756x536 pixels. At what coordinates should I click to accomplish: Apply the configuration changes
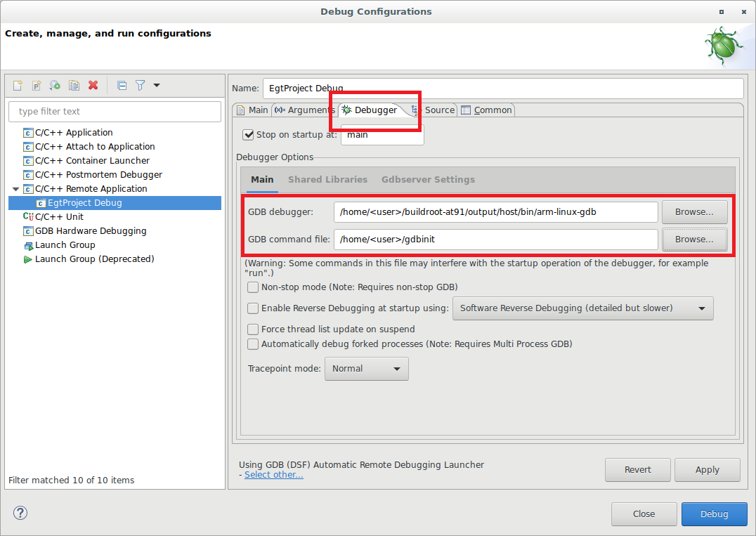point(707,469)
